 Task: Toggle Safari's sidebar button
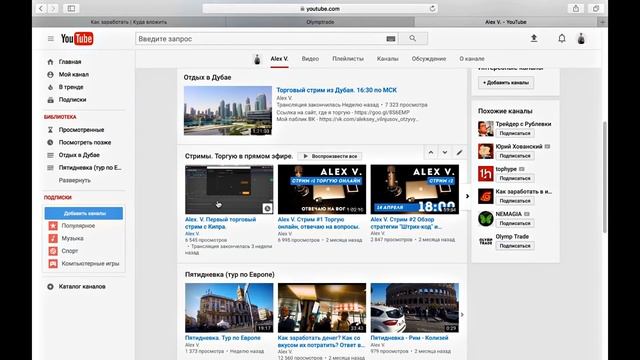click(71, 8)
